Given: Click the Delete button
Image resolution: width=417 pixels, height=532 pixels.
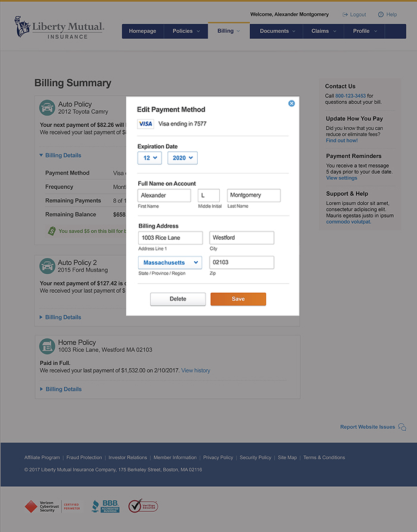Looking at the screenshot, I should pyautogui.click(x=178, y=299).
